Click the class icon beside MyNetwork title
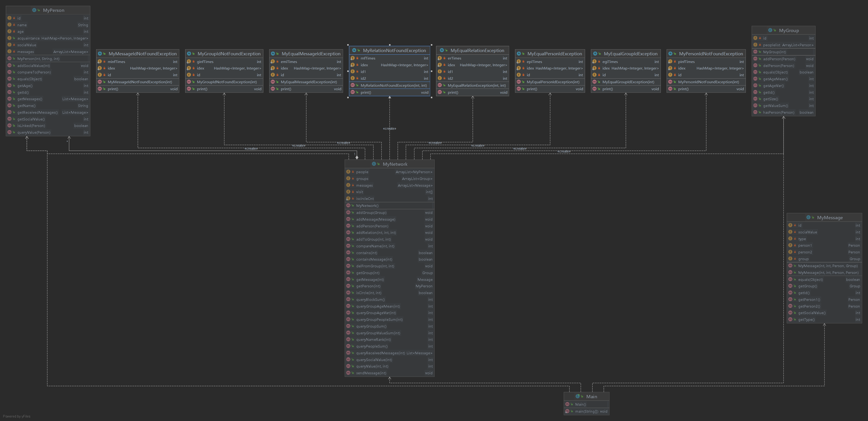 tap(374, 164)
